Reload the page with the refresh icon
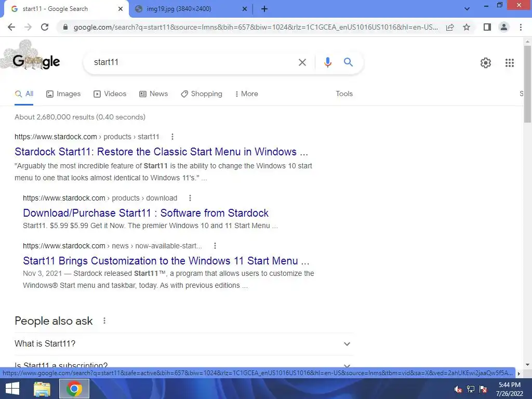 click(45, 27)
